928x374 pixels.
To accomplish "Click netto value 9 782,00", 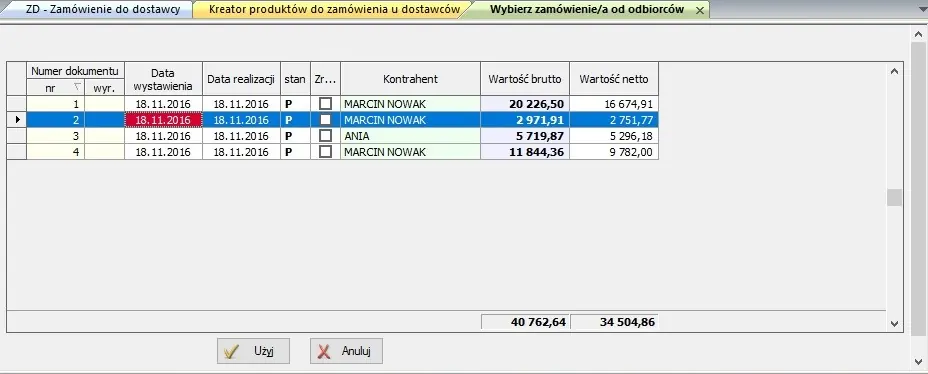I will (x=614, y=151).
